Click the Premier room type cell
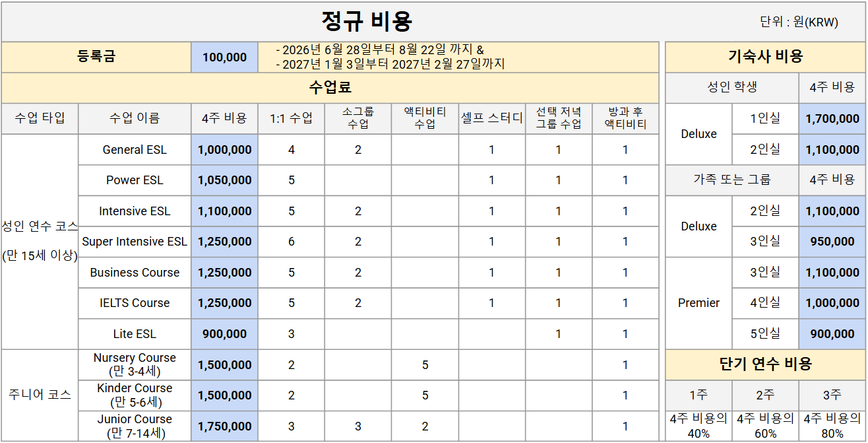 pos(698,303)
